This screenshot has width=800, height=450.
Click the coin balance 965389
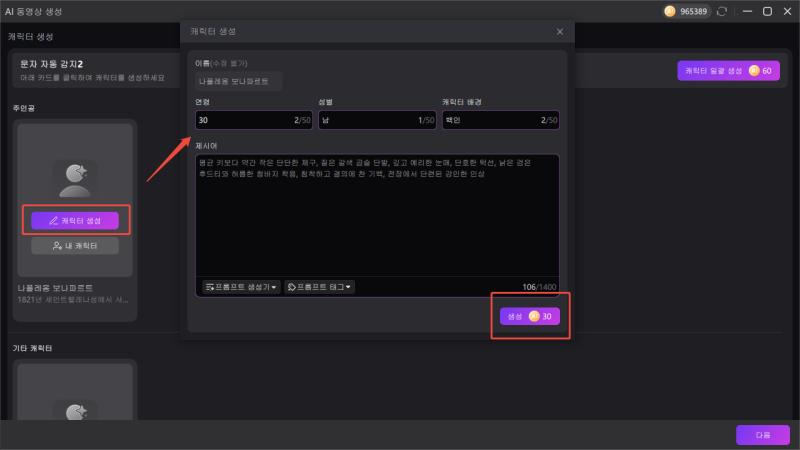[x=686, y=11]
